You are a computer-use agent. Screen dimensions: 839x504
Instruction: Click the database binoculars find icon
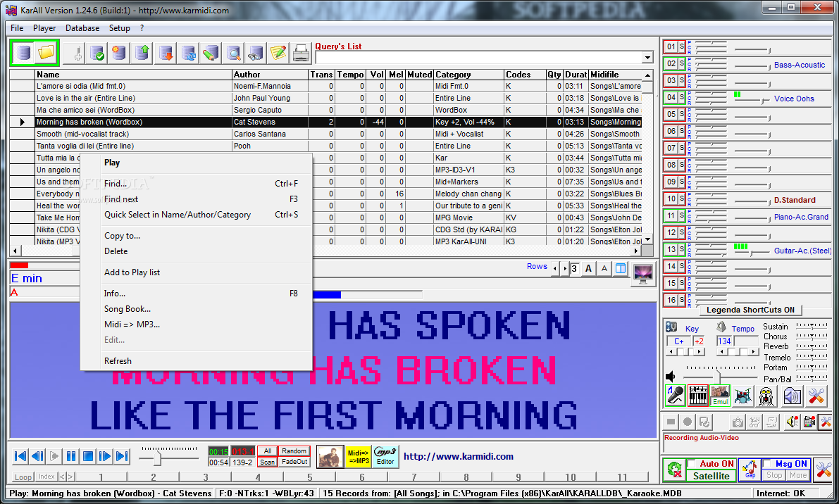pos(255,53)
